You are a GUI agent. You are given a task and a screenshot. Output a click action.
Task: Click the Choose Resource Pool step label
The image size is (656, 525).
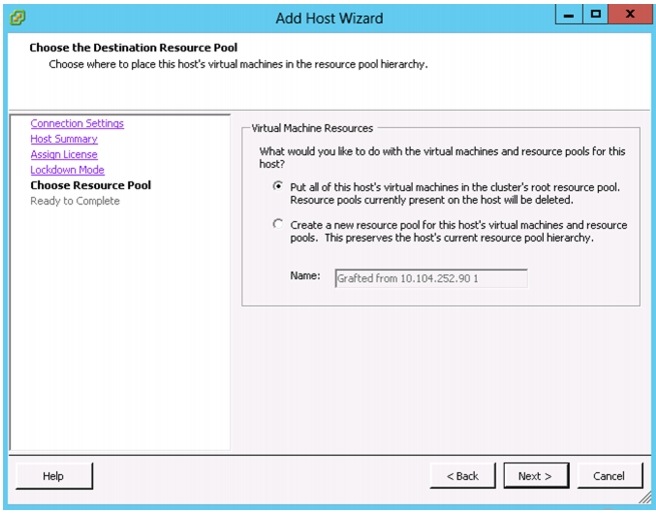point(91,185)
